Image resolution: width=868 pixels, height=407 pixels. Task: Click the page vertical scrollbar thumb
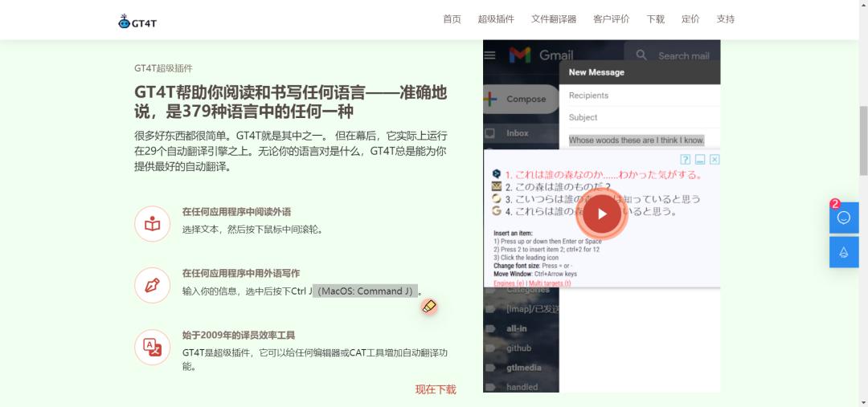pyautogui.click(x=863, y=141)
